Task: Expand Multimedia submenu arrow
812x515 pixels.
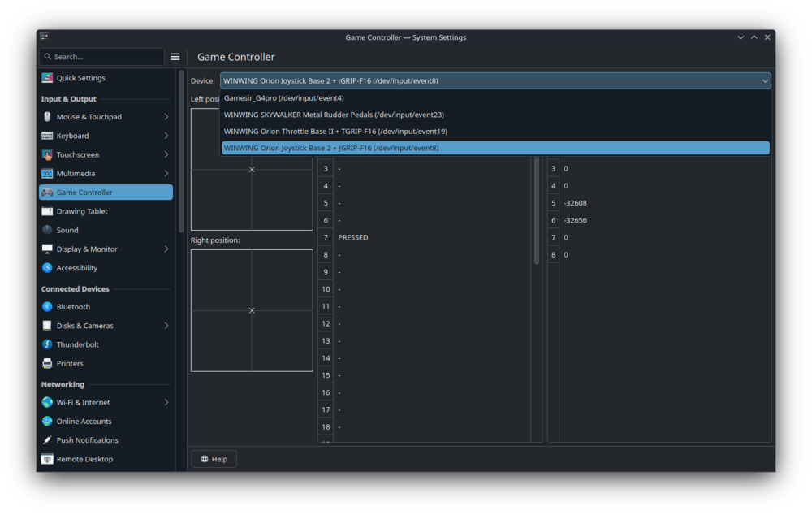Action: pos(166,174)
